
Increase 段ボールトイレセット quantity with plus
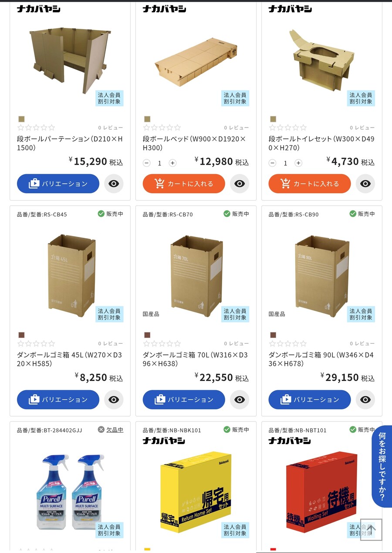click(298, 163)
